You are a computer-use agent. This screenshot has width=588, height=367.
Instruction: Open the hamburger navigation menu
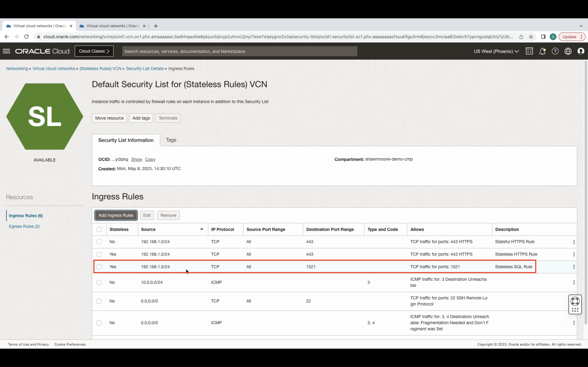[7, 51]
